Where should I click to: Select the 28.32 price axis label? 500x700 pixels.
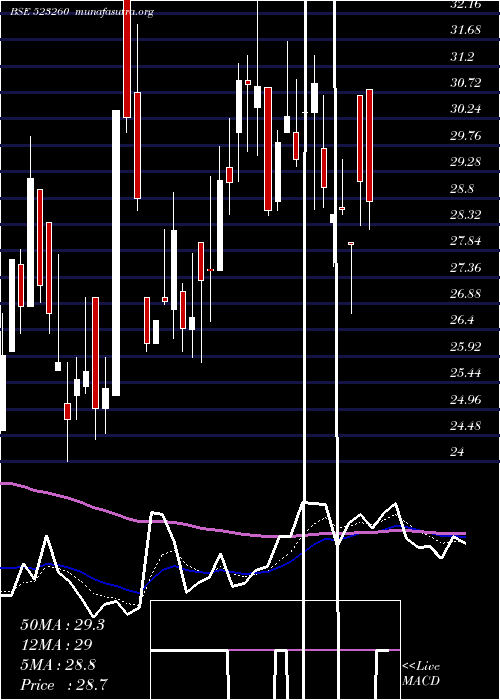[x=466, y=215]
